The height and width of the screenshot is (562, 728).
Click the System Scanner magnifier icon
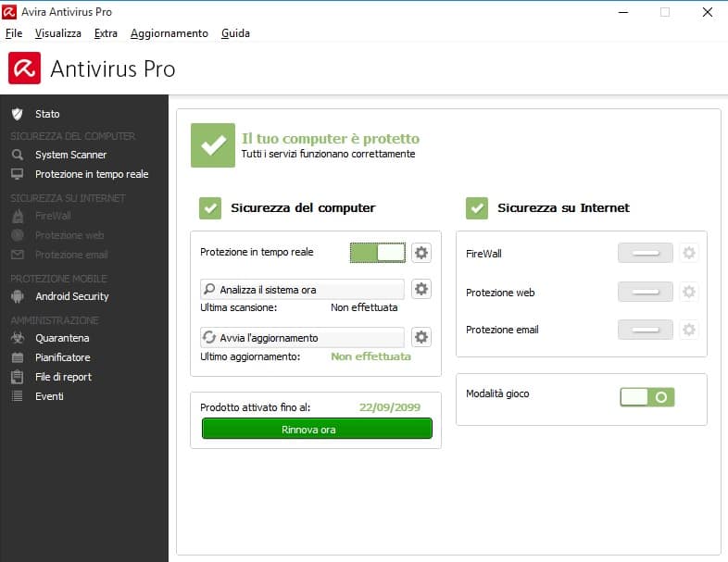[x=18, y=155]
